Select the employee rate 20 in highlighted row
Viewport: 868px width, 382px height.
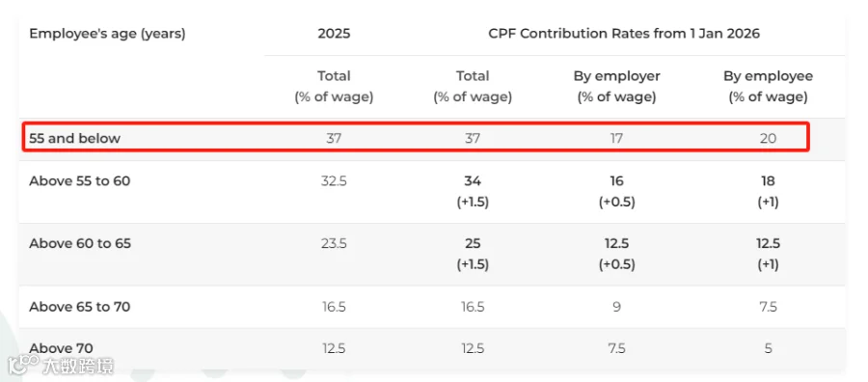769,138
